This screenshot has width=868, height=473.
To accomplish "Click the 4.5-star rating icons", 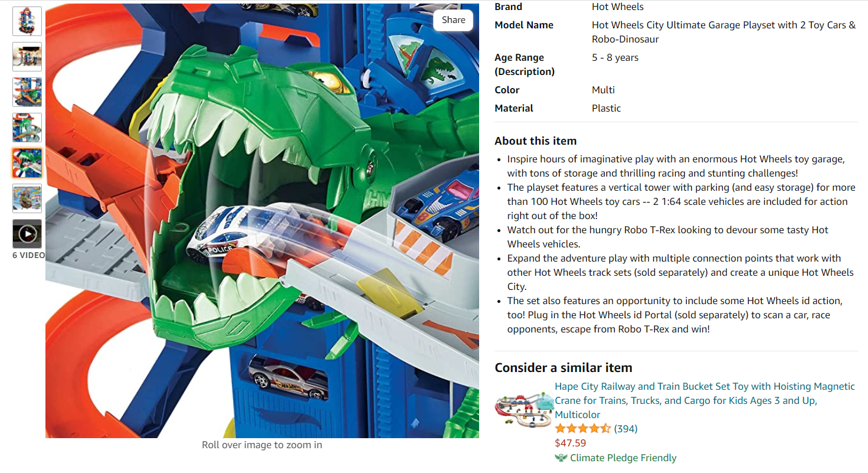I will tap(583, 429).
